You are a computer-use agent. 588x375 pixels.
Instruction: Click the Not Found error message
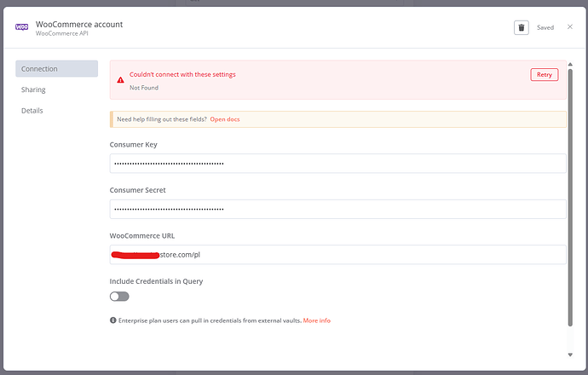click(143, 88)
